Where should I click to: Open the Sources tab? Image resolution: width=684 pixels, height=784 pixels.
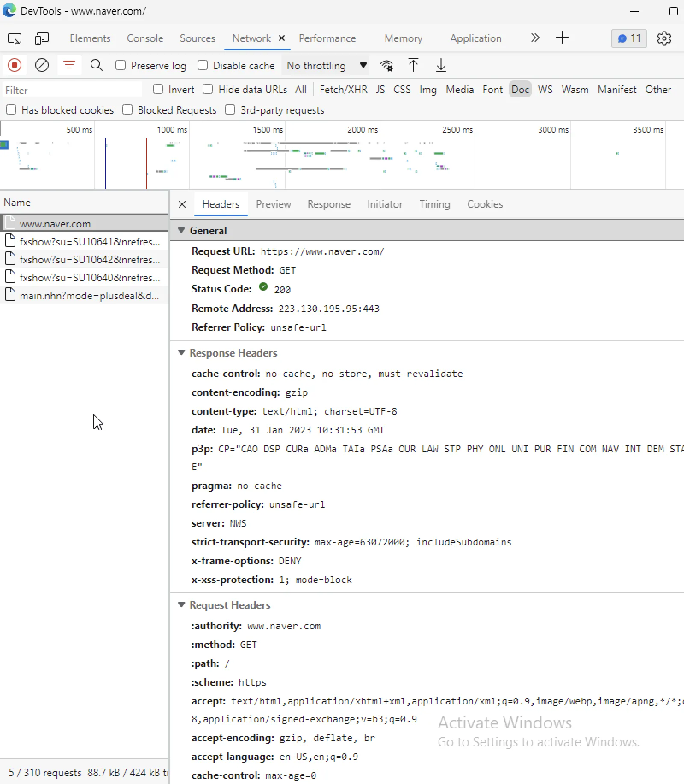tap(198, 38)
